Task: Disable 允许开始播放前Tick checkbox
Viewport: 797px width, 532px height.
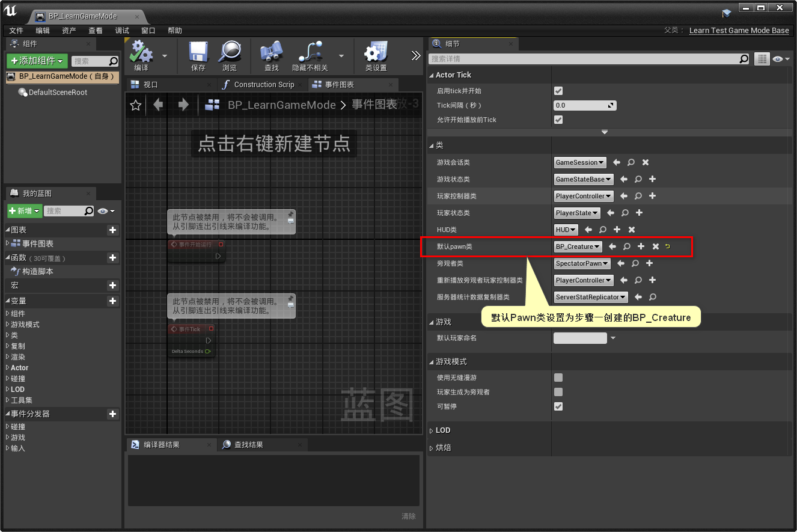Action: coord(558,120)
